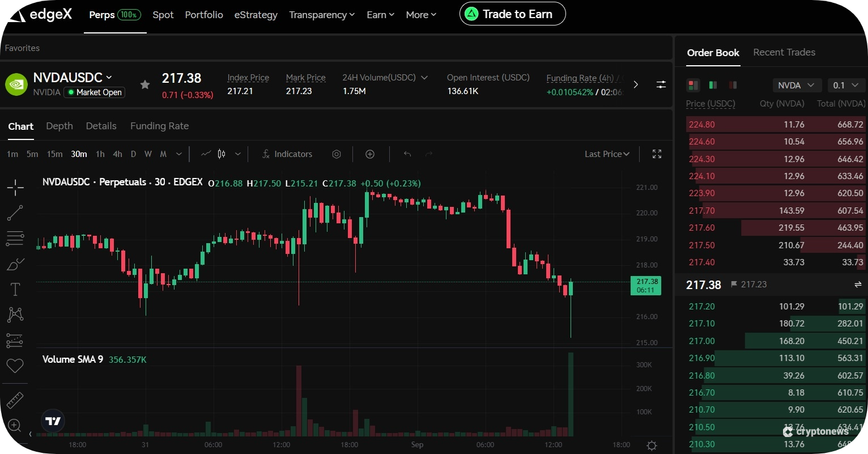Go to the Portfolio page
868x454 pixels.
pyautogui.click(x=204, y=15)
